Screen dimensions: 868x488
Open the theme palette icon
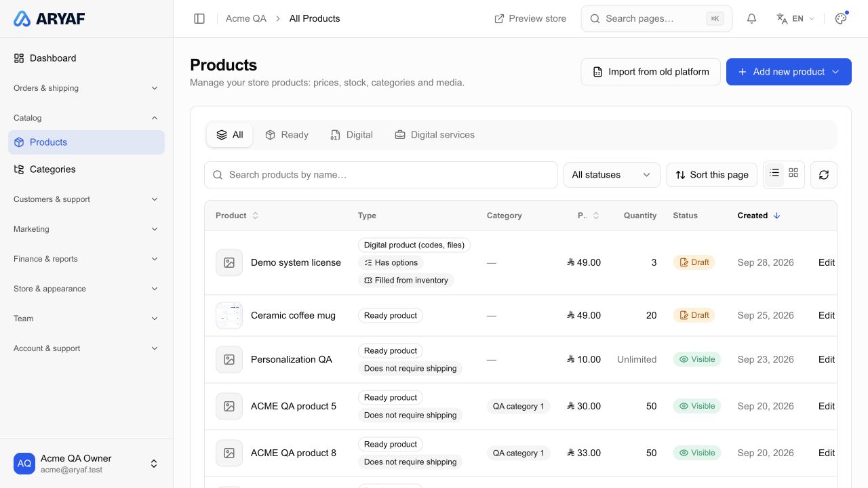[x=841, y=19]
